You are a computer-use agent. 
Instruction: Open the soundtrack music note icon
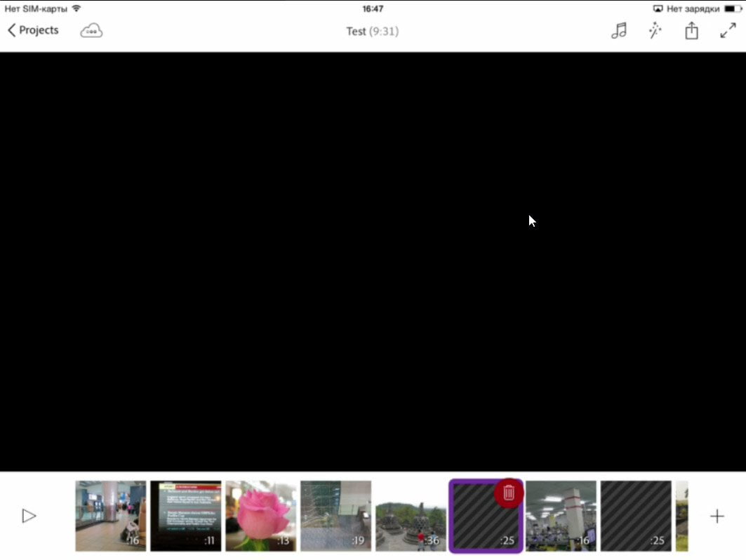point(619,31)
